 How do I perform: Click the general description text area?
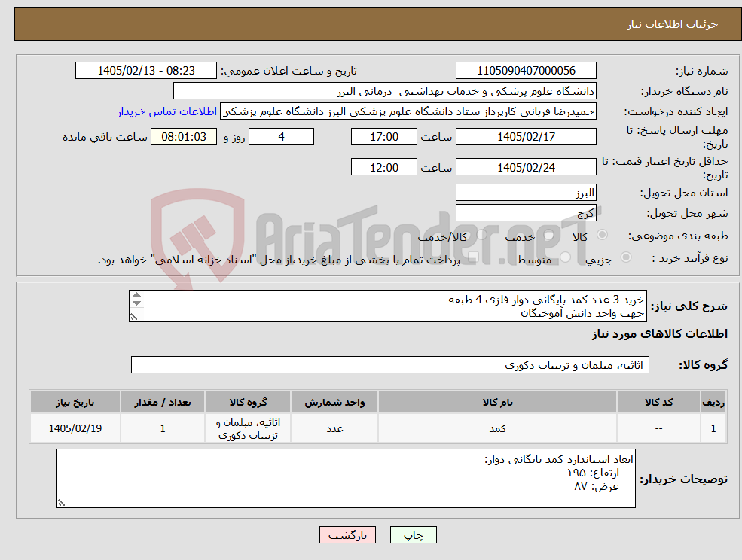point(387,306)
